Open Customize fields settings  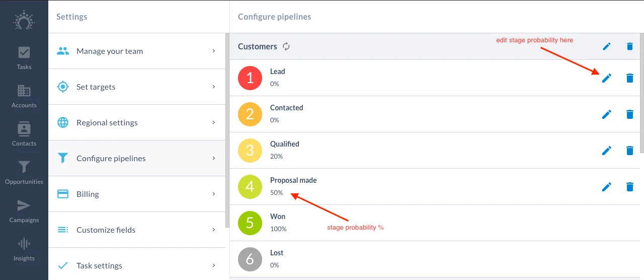tap(137, 230)
